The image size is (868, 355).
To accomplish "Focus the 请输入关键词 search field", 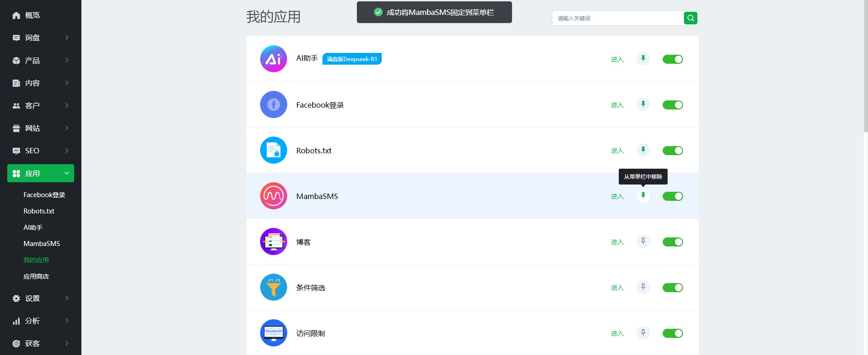I will (618, 18).
